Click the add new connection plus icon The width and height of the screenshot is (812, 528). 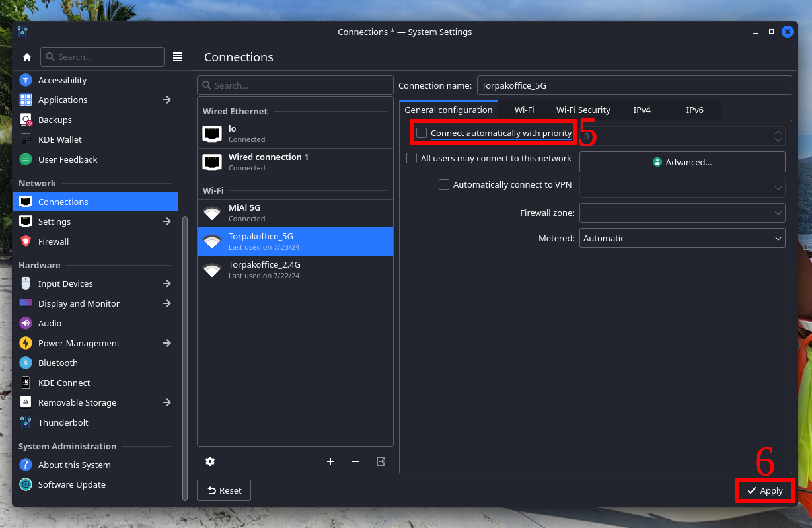coord(330,461)
